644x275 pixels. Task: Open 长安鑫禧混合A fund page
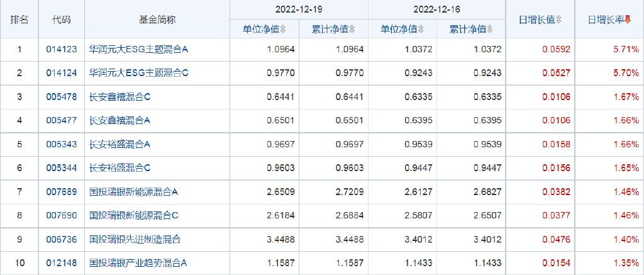120,120
